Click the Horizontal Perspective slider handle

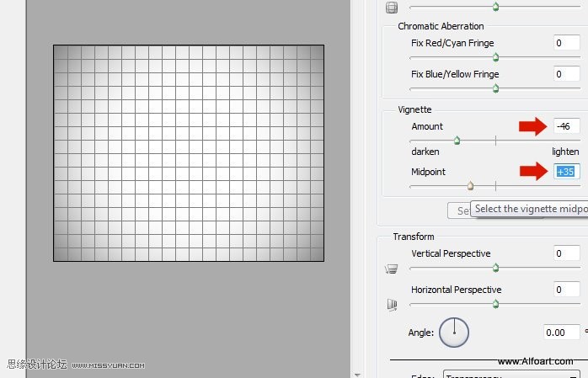tap(495, 304)
